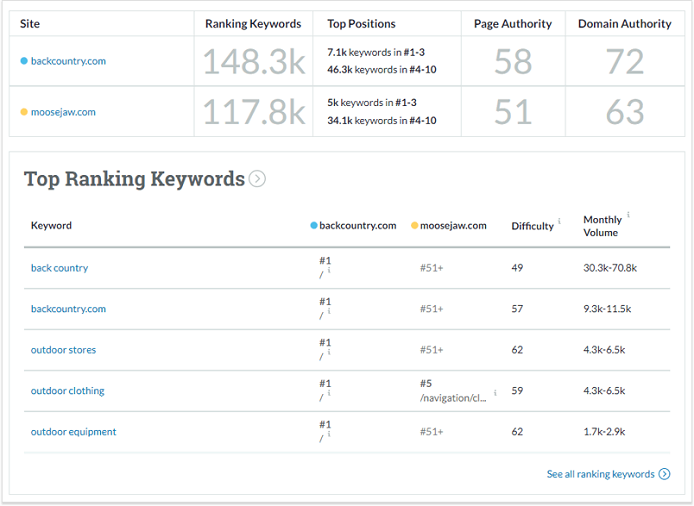Click info icon in 'backcountry.com' keyword ranking row
Screen dimensions: 694x506
click(329, 311)
